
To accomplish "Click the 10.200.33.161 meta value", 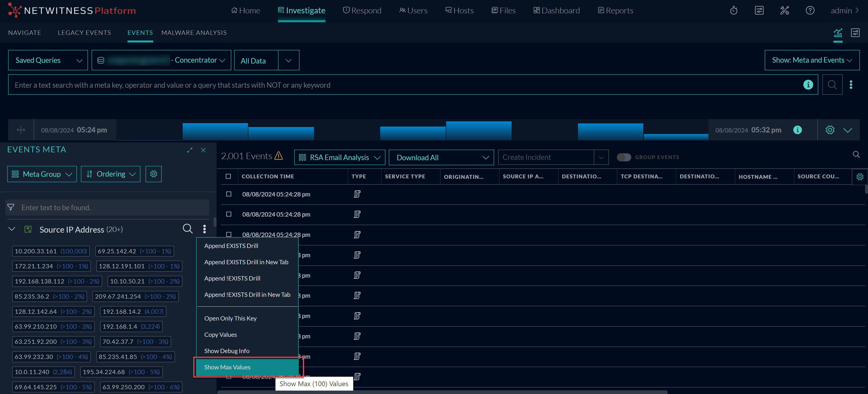I will tap(36, 251).
